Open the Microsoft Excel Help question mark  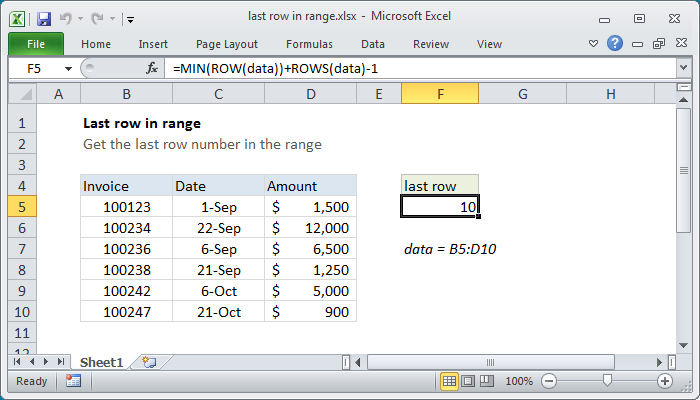click(615, 44)
